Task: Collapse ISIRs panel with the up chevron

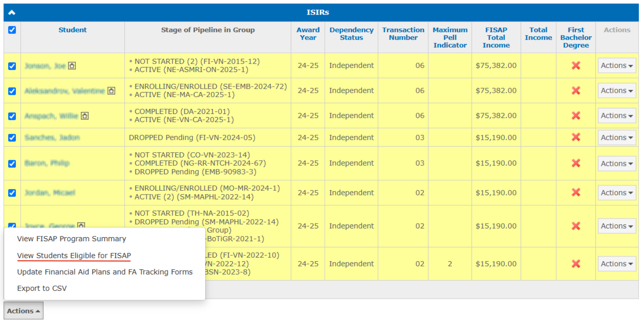Action: click(12, 12)
